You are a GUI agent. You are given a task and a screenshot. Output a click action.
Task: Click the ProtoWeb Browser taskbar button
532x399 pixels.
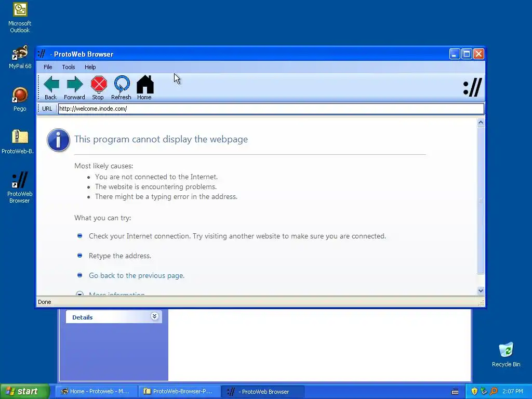(x=263, y=392)
